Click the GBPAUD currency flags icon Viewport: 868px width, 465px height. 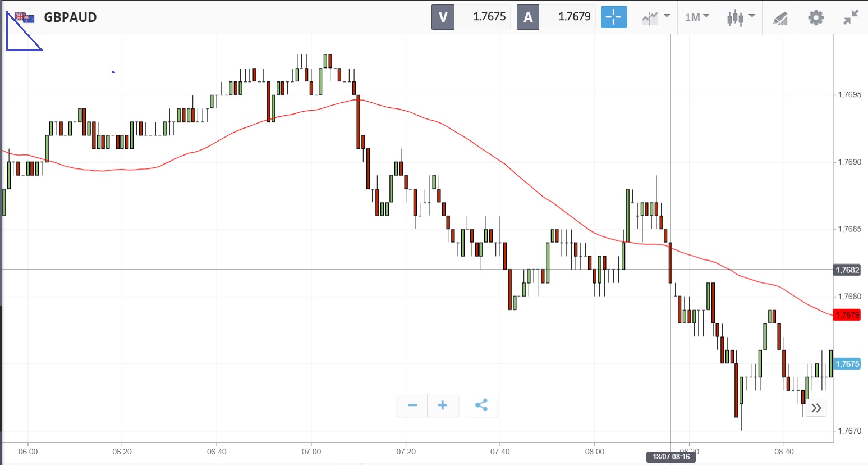click(x=25, y=18)
